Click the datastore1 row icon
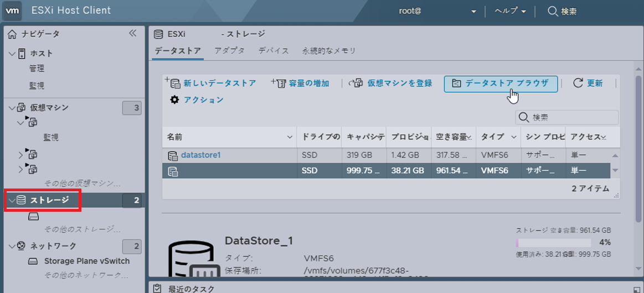Image resolution: width=644 pixels, height=293 pixels. (173, 156)
